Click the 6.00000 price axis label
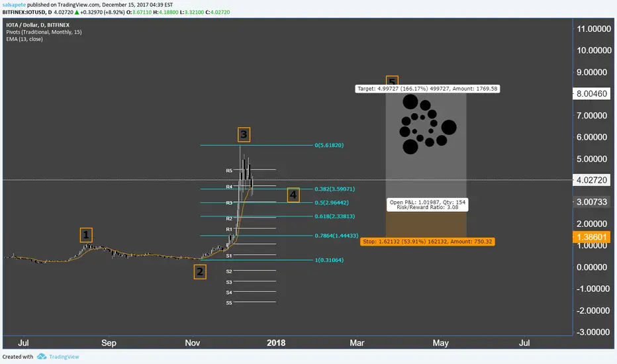617x364 pixels. click(592, 138)
